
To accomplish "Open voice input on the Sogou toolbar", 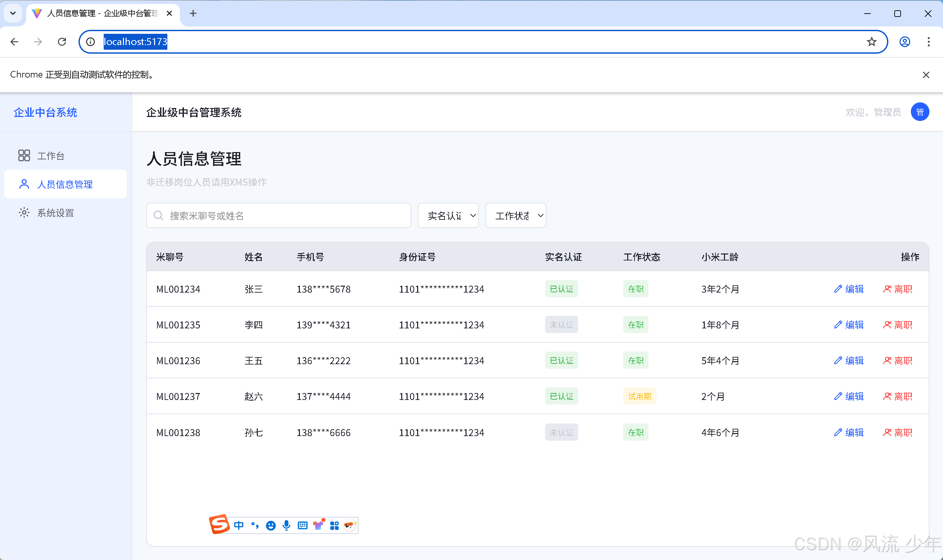I will click(x=287, y=525).
